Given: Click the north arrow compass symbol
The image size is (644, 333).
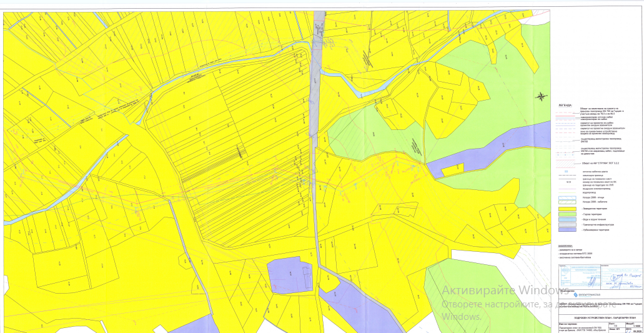Looking at the screenshot, I should point(540,96).
